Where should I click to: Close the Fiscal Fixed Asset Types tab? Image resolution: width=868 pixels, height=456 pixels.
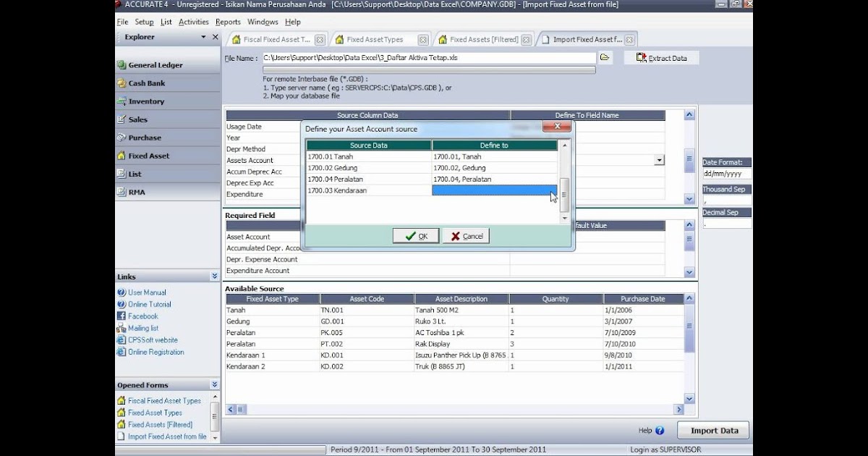pos(320,40)
